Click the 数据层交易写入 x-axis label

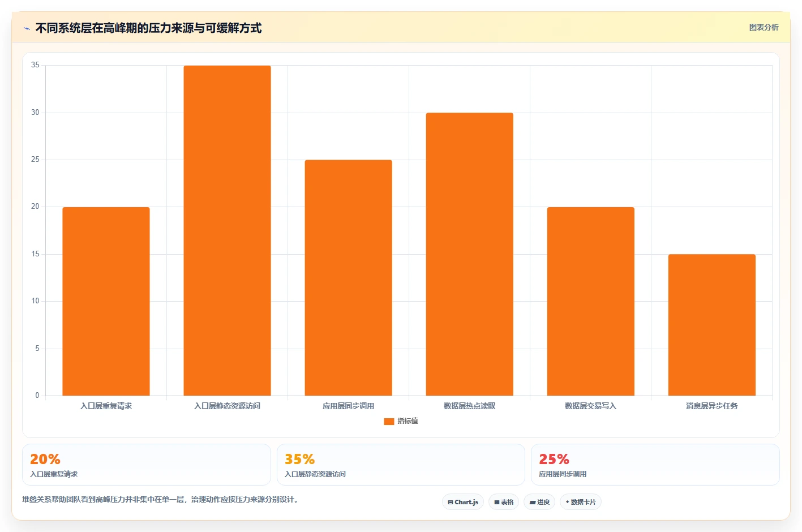(x=590, y=406)
